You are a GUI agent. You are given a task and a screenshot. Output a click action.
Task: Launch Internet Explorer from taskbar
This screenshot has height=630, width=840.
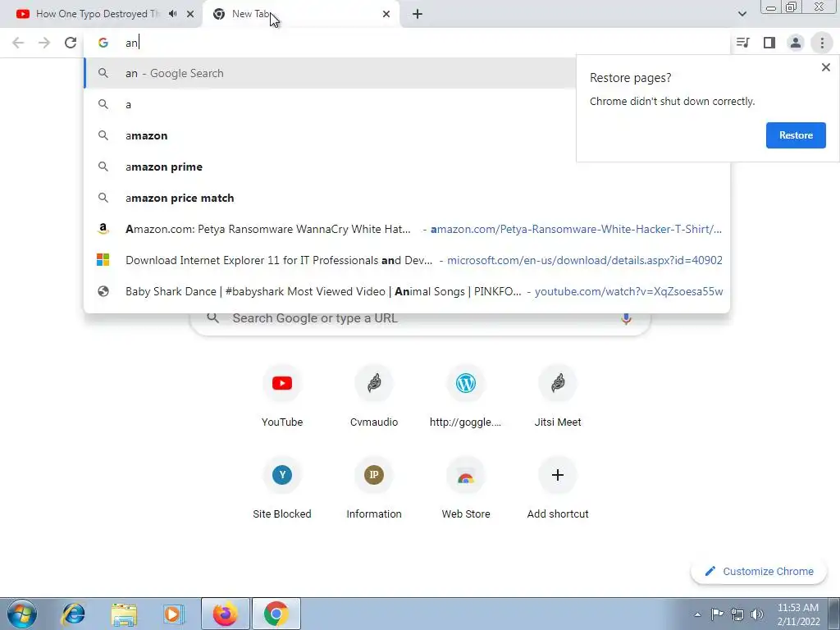[73, 614]
